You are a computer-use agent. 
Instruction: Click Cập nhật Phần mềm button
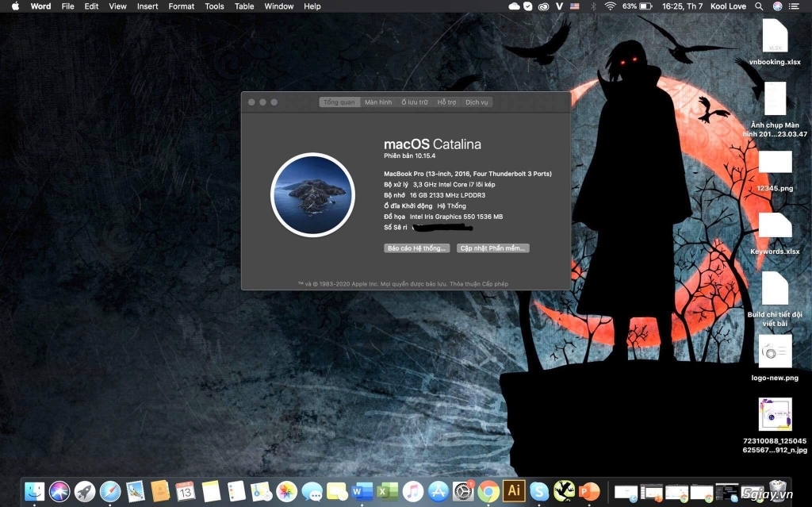493,248
